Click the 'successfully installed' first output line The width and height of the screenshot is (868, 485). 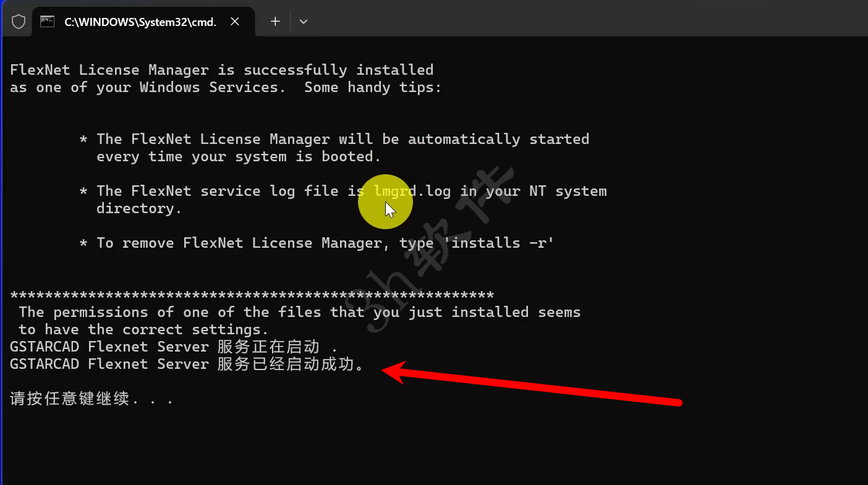[x=222, y=70]
